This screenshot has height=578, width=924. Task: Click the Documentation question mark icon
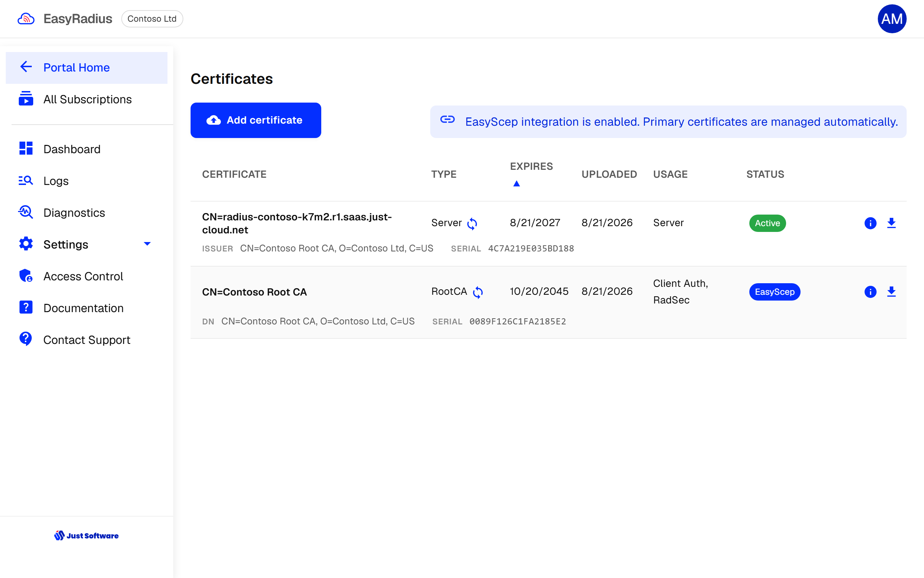point(26,307)
